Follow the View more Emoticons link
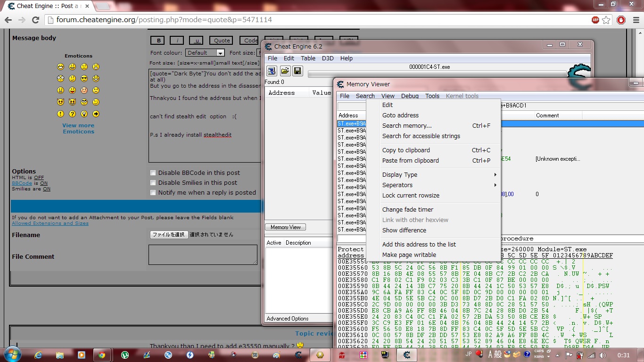Image resolution: width=644 pixels, height=362 pixels. [78, 129]
